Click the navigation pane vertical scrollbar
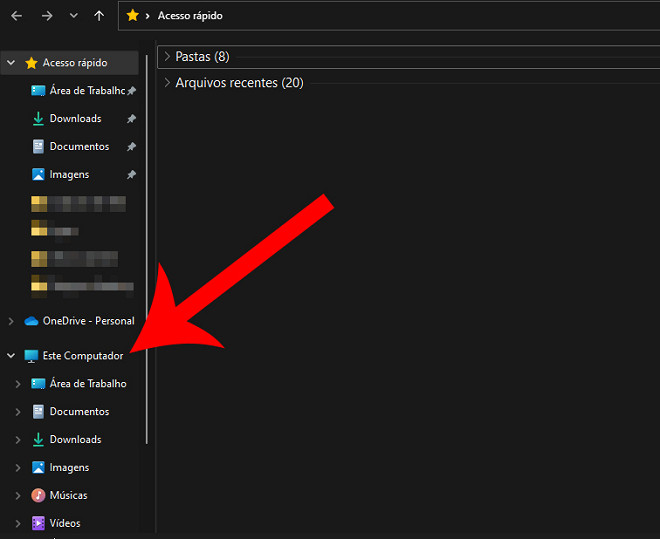 click(146, 249)
